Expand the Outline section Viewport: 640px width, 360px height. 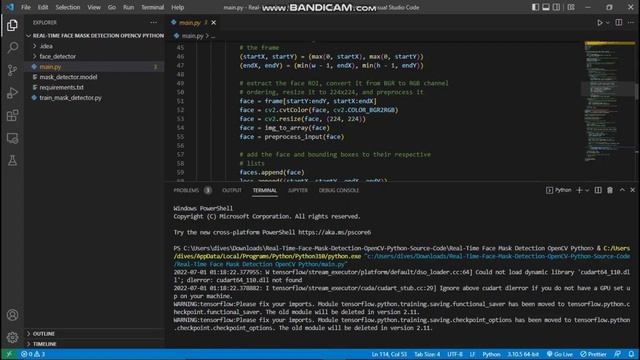(95, 333)
